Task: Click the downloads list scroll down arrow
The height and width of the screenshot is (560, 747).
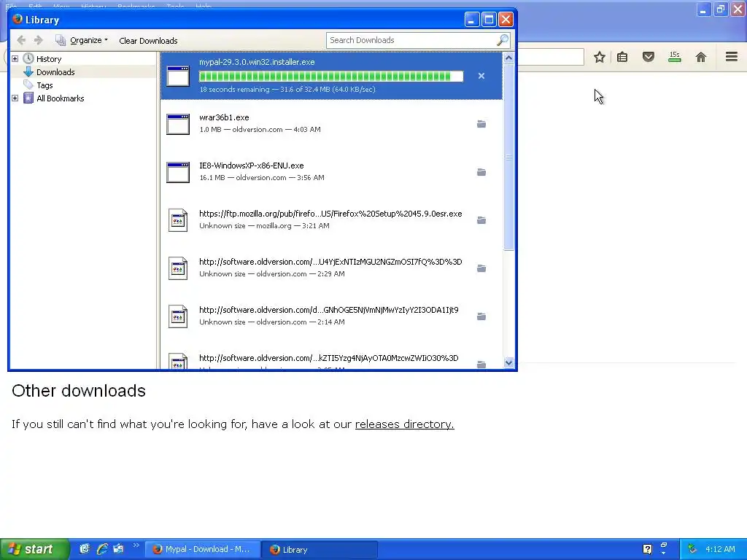Action: (508, 363)
